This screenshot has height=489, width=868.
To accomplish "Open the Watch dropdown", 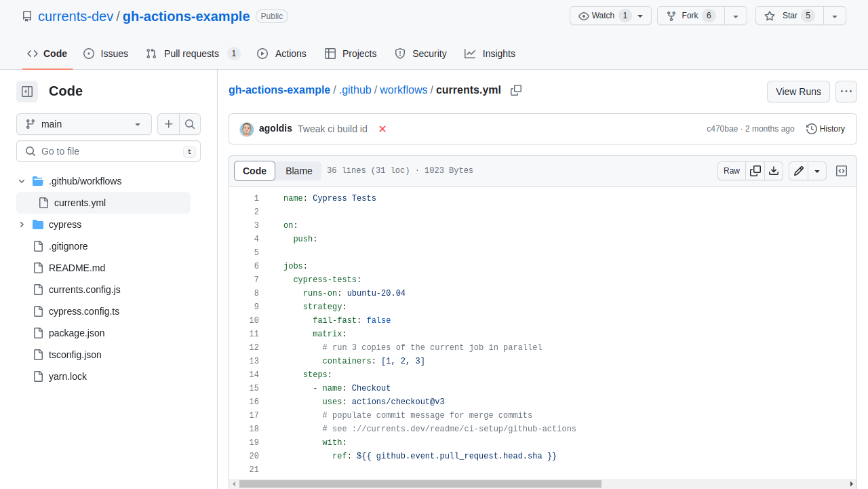I will (x=610, y=16).
